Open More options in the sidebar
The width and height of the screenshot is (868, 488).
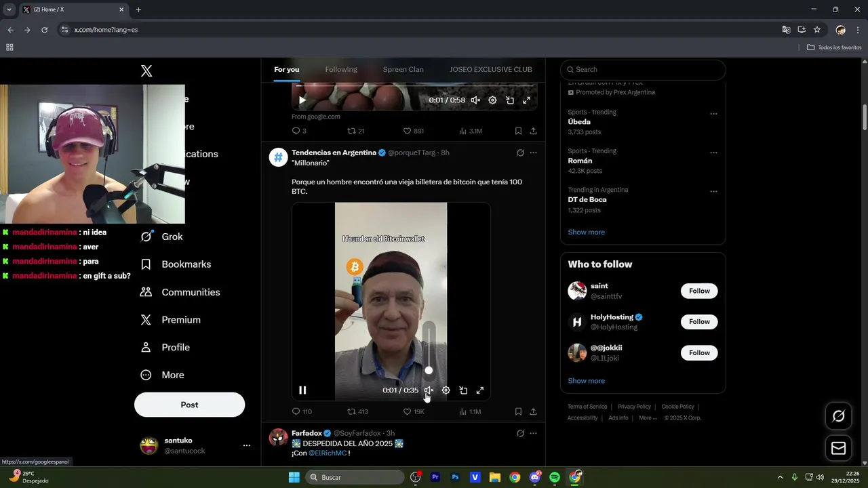[x=162, y=375]
